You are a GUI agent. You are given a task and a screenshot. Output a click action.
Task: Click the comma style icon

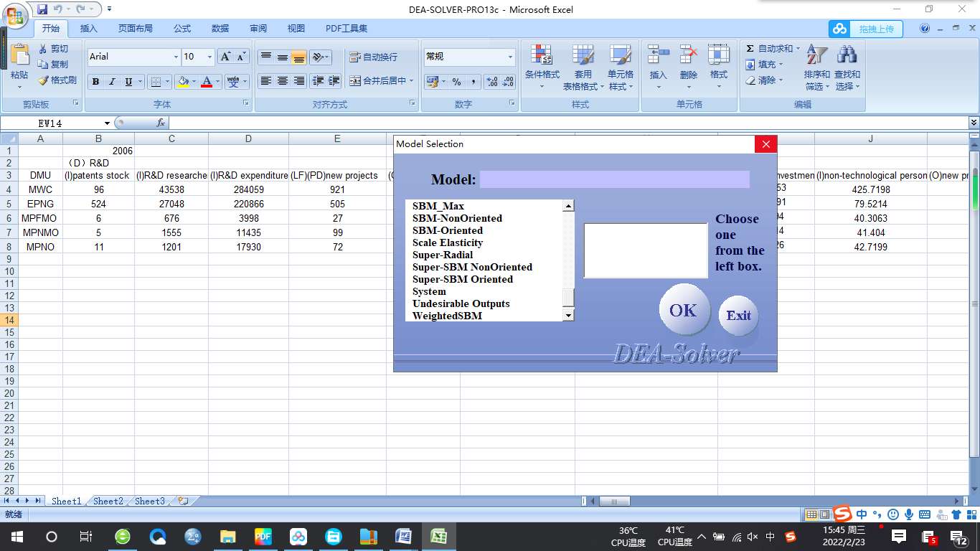click(x=473, y=82)
